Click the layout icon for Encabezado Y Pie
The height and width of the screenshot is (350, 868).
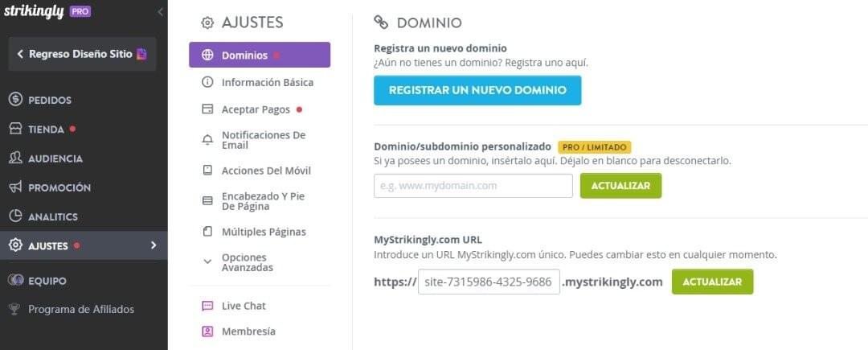pos(207,201)
